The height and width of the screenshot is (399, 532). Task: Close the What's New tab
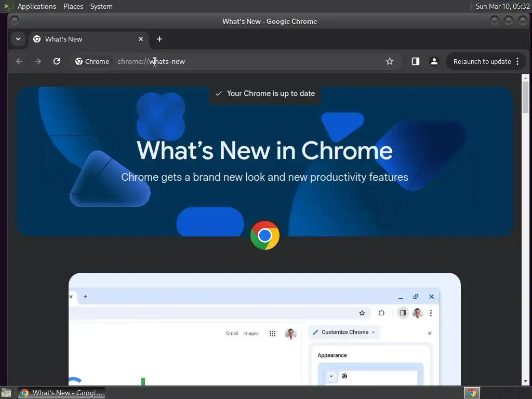click(141, 39)
